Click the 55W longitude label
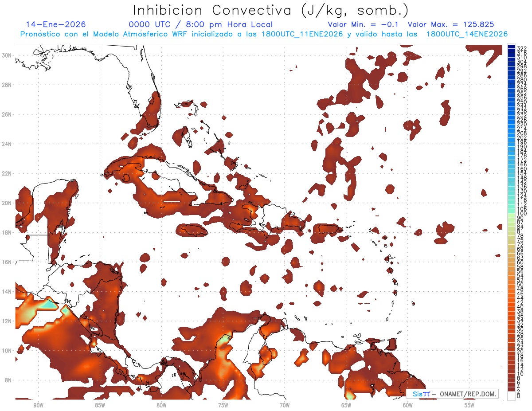The height and width of the screenshot is (411, 532). tap(469, 405)
